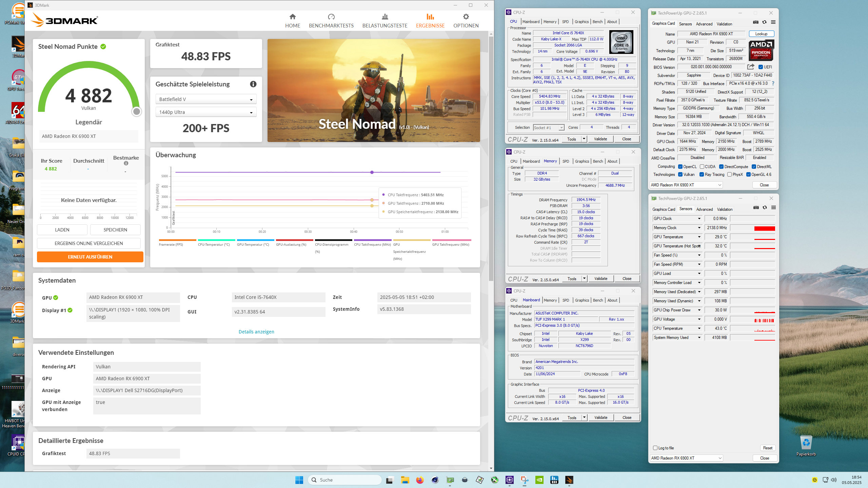Click the camera screenshot icon in top GPU-Z
This screenshot has height=488, width=868.
pos(756,22)
